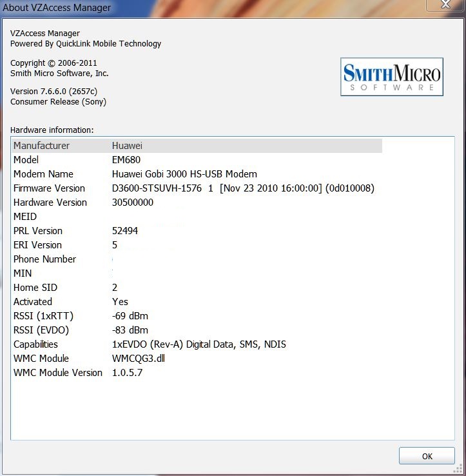
Task: Select the Home SID label
Action: click(x=35, y=288)
